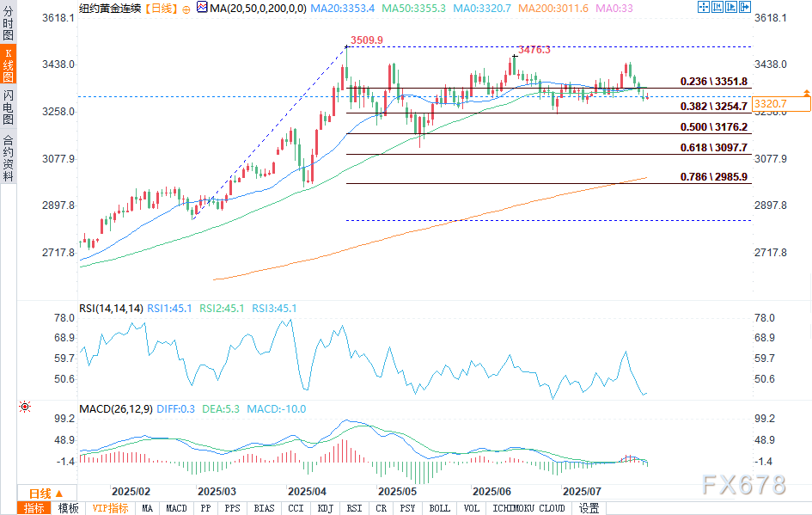Click the jump-to-chart-start icon
This screenshot has width=812, height=515.
(716, 8)
